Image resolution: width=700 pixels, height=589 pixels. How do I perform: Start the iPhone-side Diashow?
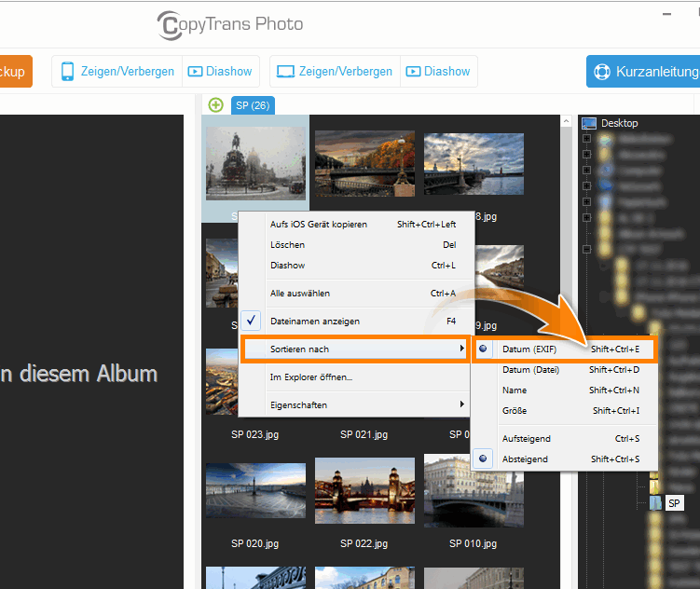coord(220,72)
